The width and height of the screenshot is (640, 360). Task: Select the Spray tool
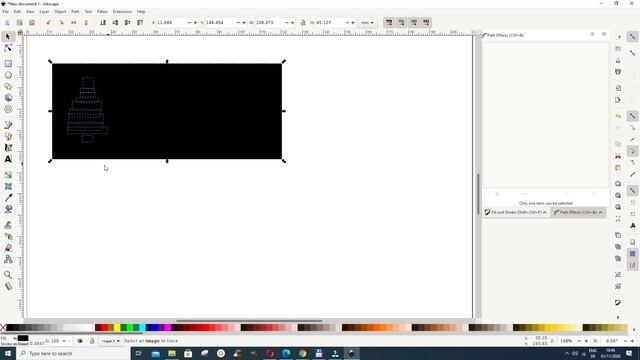coord(8,236)
